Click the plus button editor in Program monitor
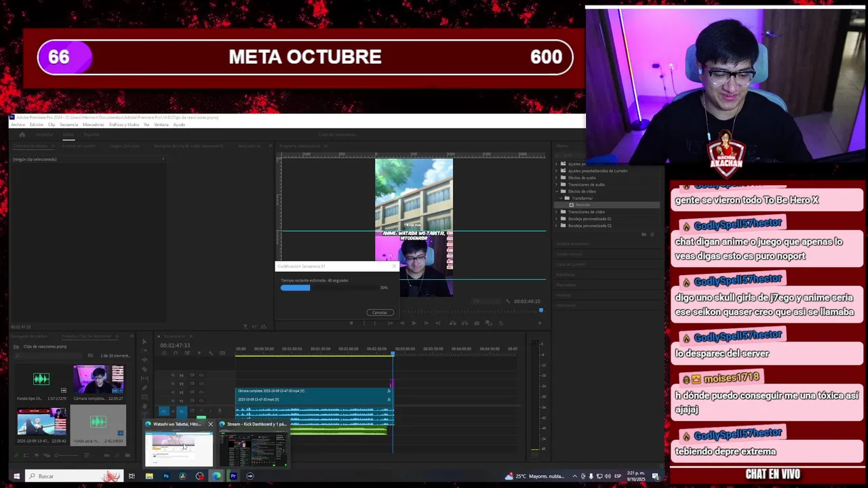The image size is (868, 488). (x=540, y=323)
